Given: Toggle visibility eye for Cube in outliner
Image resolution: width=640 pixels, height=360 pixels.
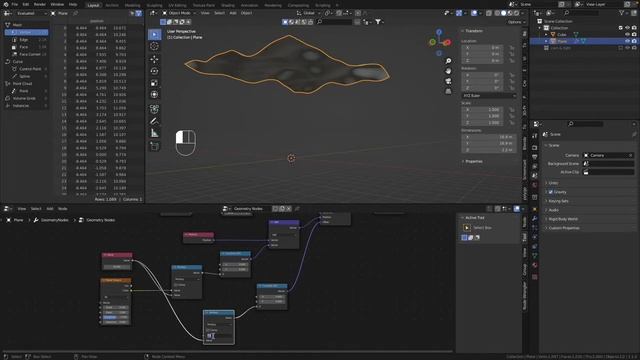Looking at the screenshot, I should click(x=627, y=35).
